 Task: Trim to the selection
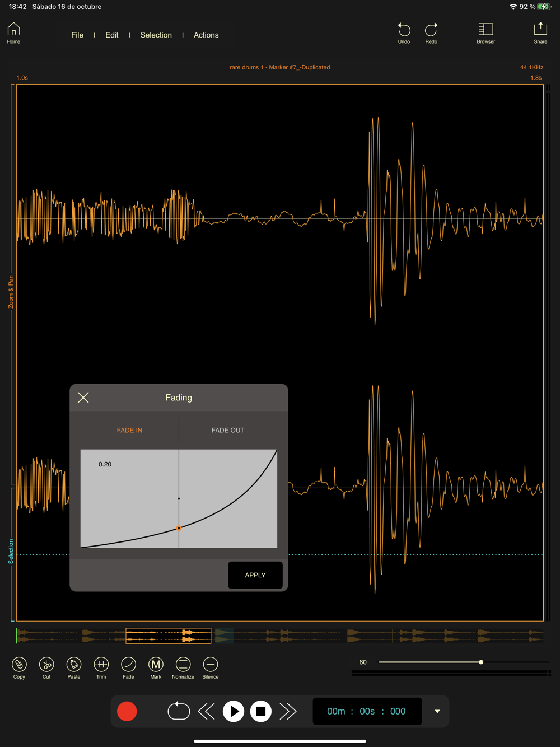(101, 668)
